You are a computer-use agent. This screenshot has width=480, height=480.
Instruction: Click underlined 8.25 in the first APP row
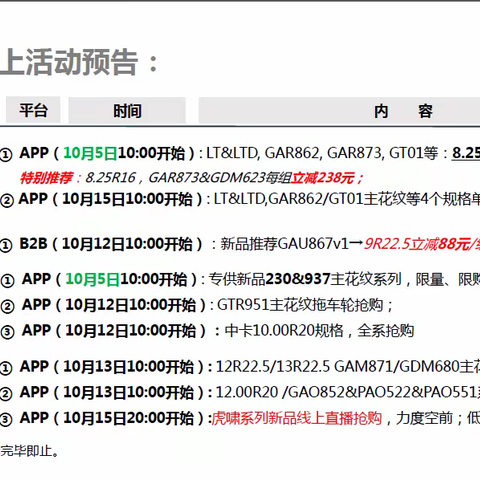point(466,153)
